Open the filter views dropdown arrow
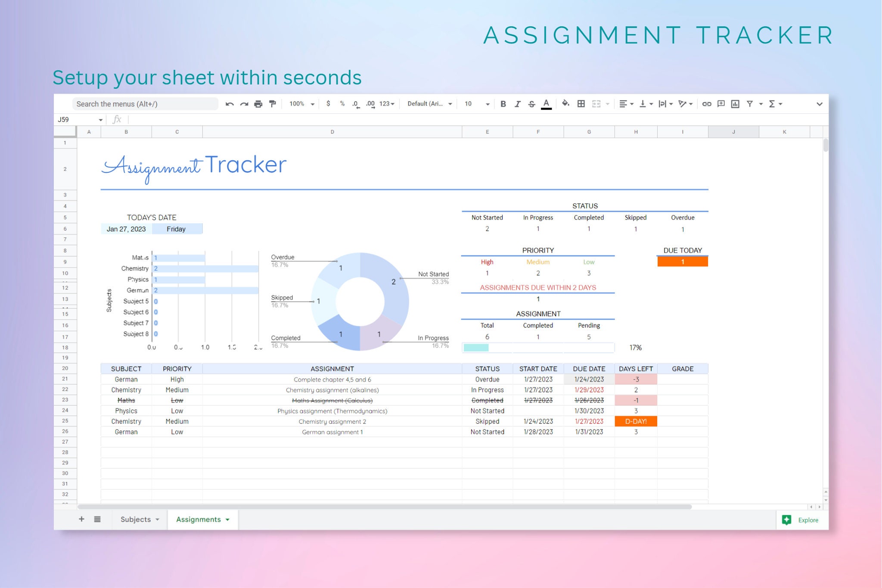The image size is (882, 588). (x=761, y=104)
